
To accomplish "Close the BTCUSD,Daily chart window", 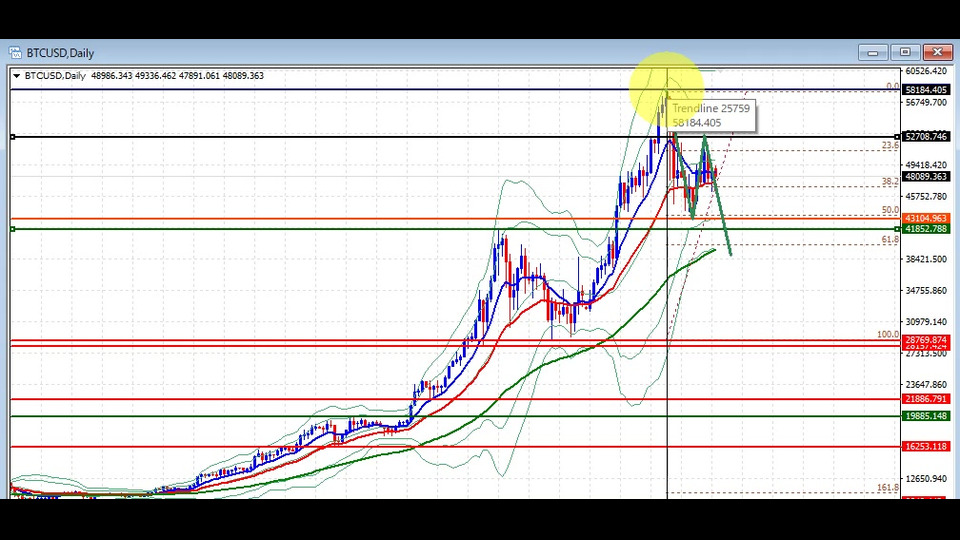I will [937, 53].
